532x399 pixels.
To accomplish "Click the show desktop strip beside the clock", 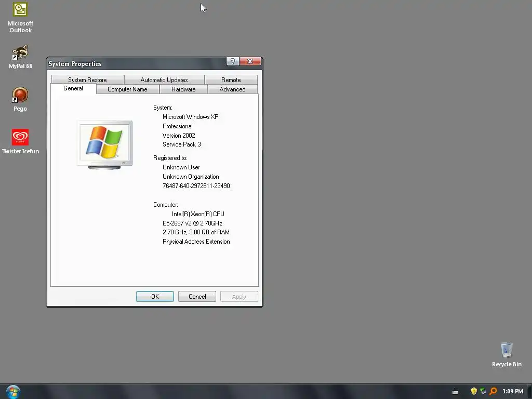I will click(x=529, y=392).
